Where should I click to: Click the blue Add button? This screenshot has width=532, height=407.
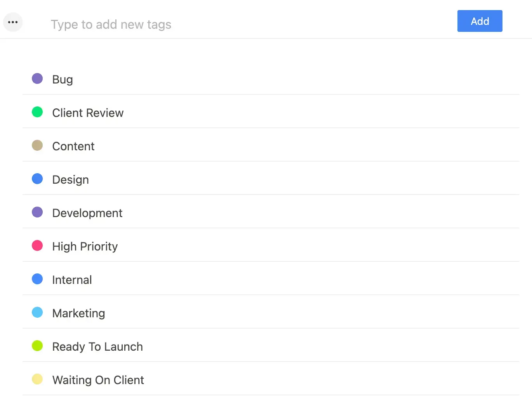point(480,21)
